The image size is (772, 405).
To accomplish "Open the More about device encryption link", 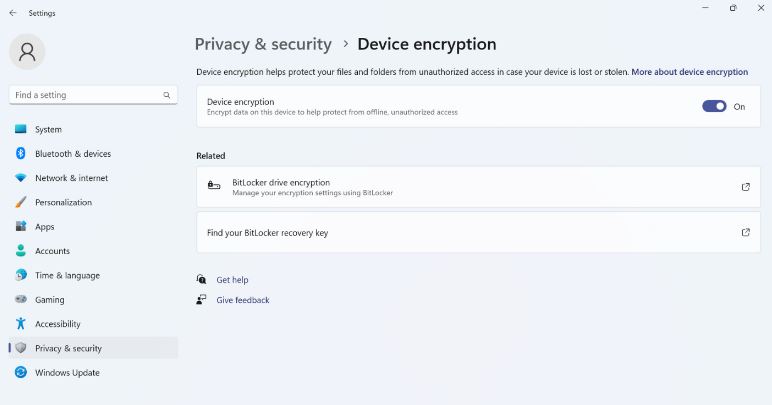I will 689,72.
